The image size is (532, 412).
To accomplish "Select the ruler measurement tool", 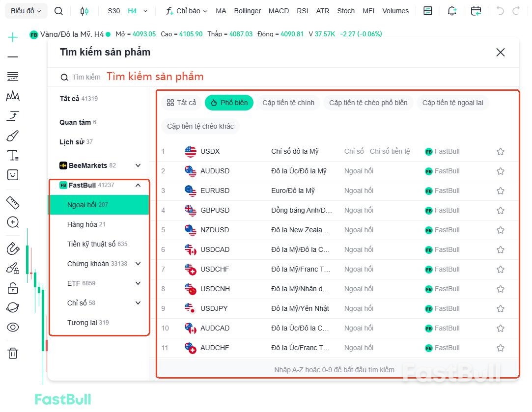I will (13, 203).
